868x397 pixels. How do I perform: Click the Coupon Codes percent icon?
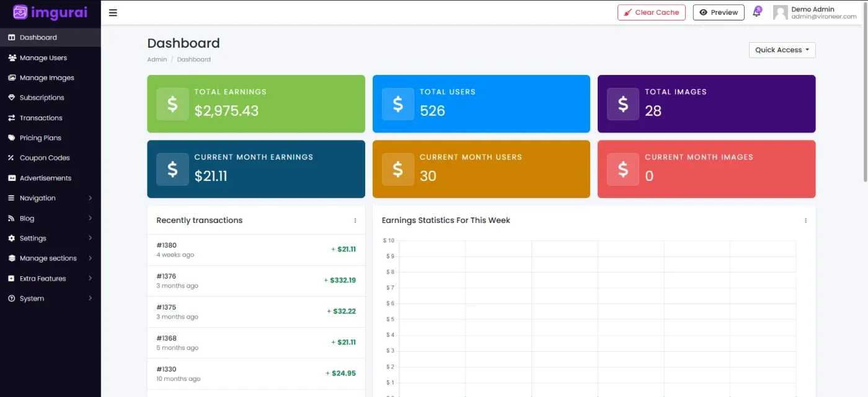coord(11,158)
